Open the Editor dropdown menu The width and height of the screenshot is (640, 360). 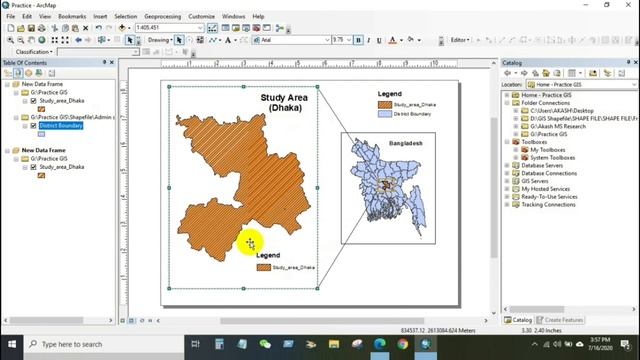460,40
